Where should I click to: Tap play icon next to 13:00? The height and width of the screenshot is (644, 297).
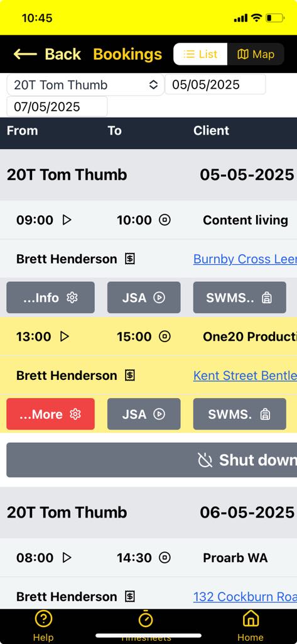point(65,337)
